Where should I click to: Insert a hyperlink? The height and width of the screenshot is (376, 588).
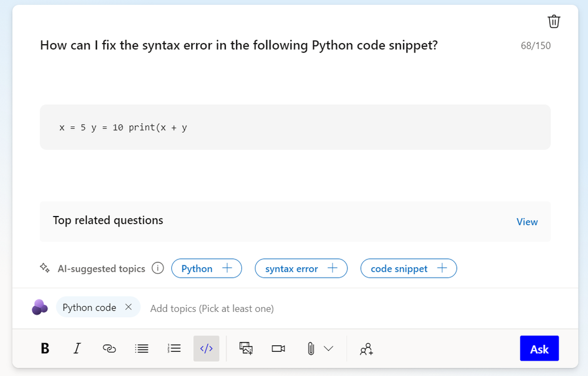point(109,348)
